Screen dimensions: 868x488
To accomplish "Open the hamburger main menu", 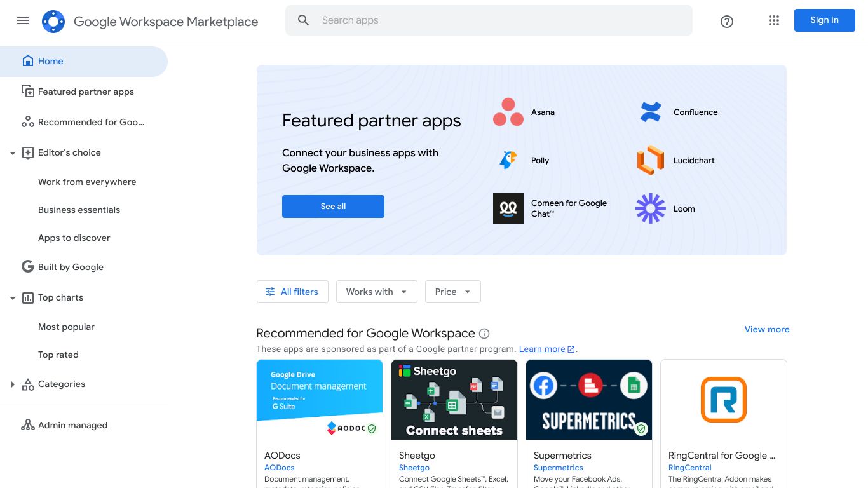I will point(23,20).
